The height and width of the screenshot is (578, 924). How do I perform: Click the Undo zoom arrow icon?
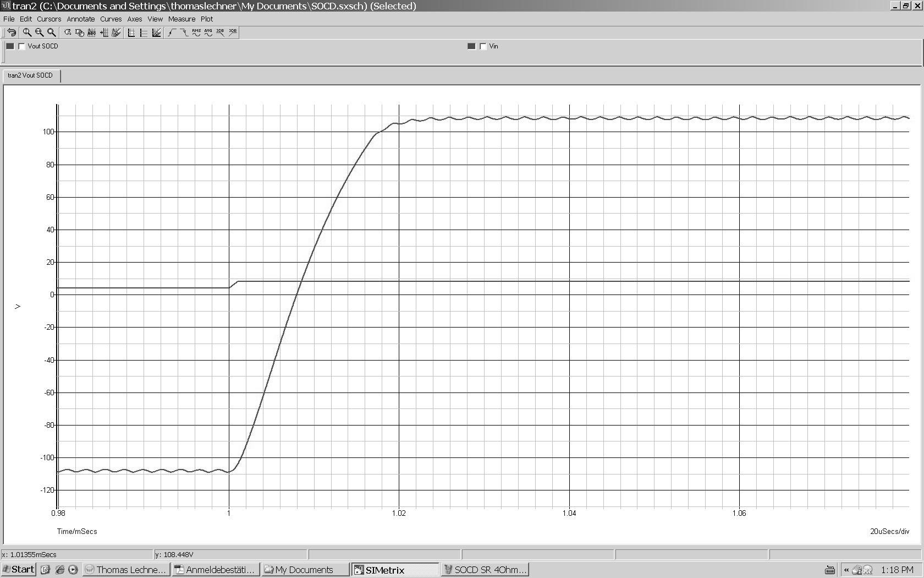12,32
